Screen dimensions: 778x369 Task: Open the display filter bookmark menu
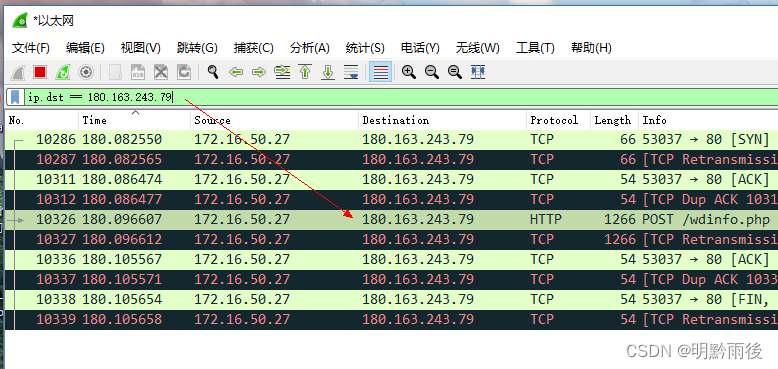15,97
